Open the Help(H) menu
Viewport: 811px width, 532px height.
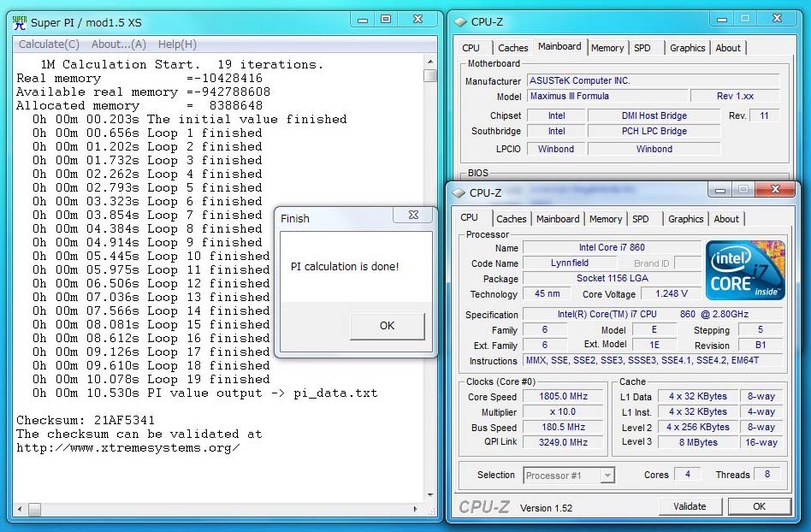click(177, 44)
